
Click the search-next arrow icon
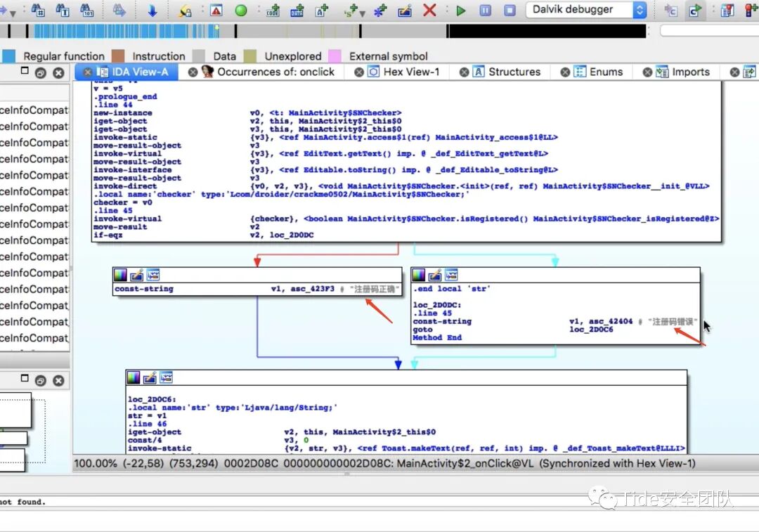point(119,10)
